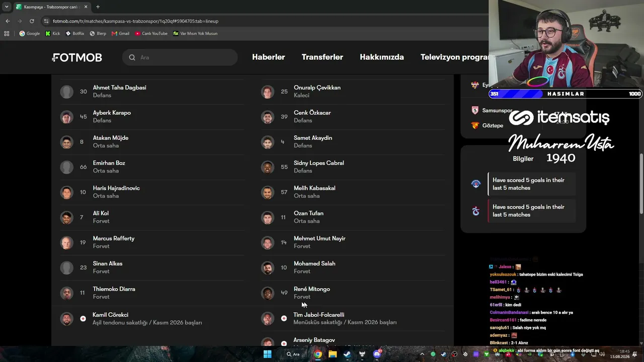Click Ozan Tufan's player photo
This screenshot has width=644, height=362.
point(268,218)
